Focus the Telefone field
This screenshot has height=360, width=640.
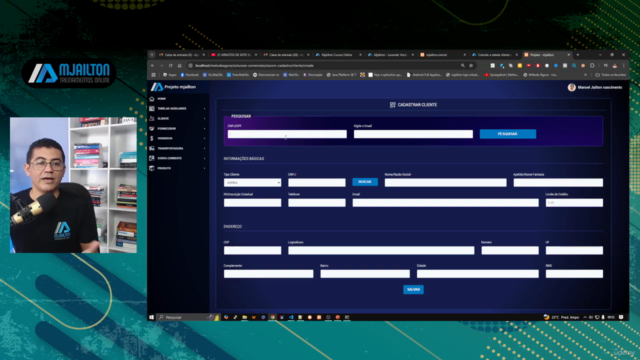tap(317, 202)
